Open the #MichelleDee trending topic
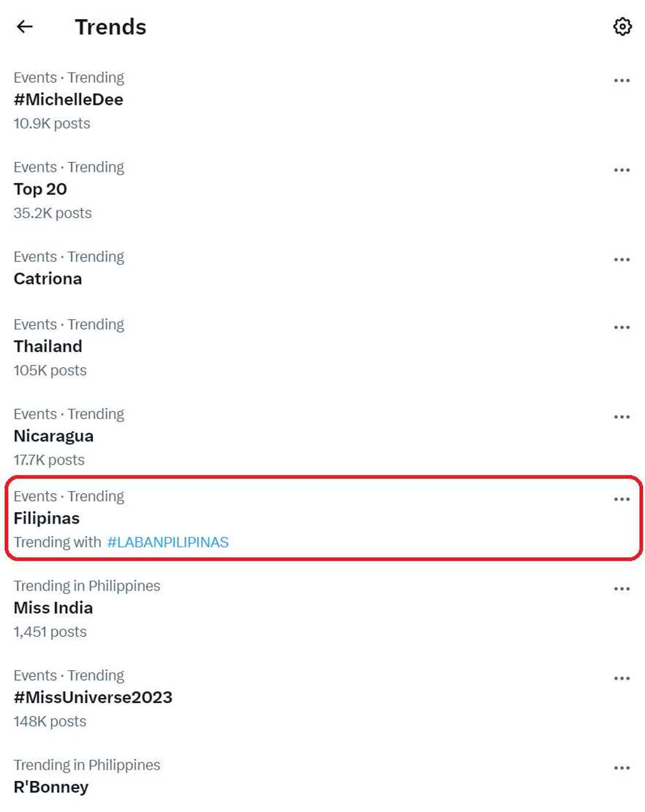This screenshot has width=645, height=812. pos(69,100)
